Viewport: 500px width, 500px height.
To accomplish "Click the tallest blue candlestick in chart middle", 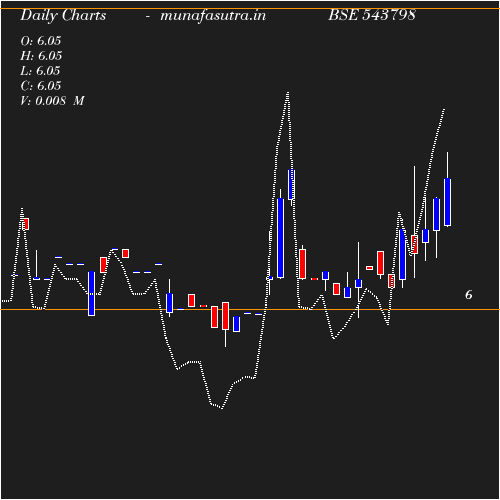I will (x=281, y=238).
